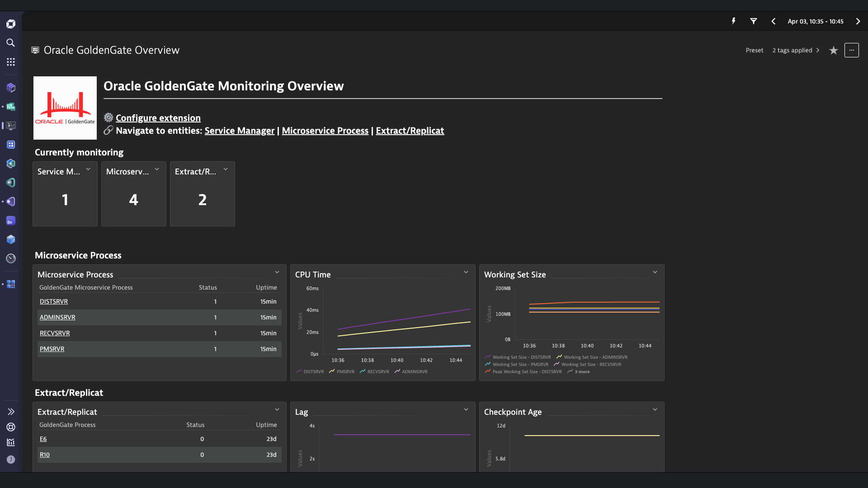Click the dashboard icon beside the title
This screenshot has width=868, height=488.
click(x=35, y=50)
